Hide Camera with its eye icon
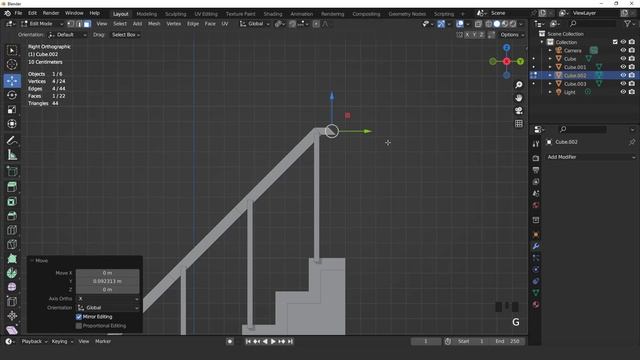 pos(623,50)
